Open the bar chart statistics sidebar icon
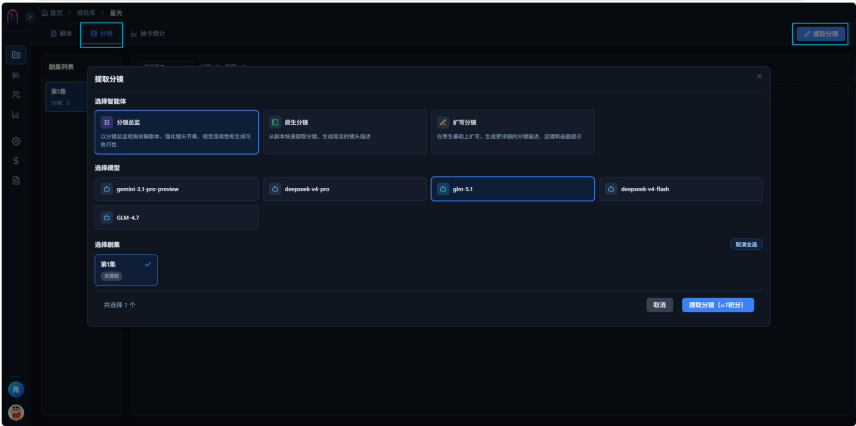 pyautogui.click(x=16, y=115)
